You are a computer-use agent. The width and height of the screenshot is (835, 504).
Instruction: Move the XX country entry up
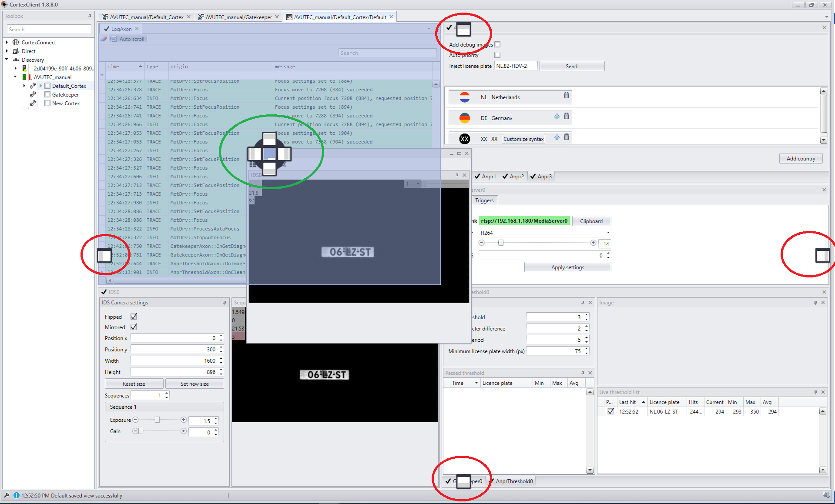point(557,137)
